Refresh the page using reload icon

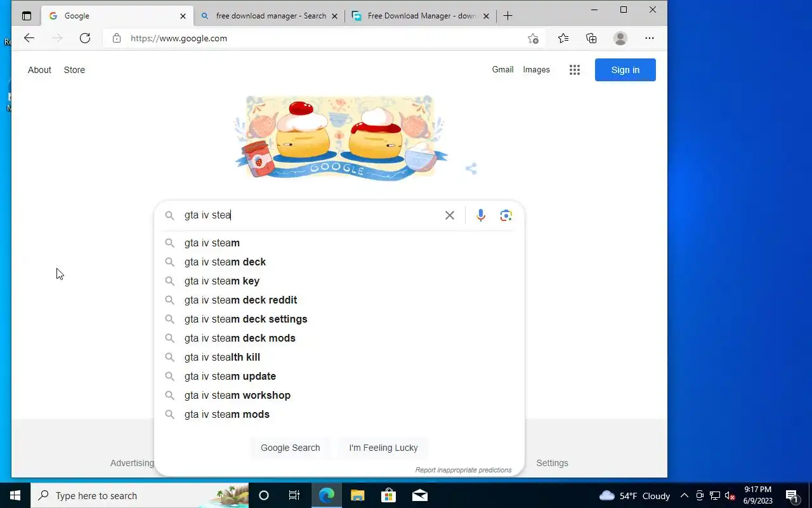coord(85,38)
